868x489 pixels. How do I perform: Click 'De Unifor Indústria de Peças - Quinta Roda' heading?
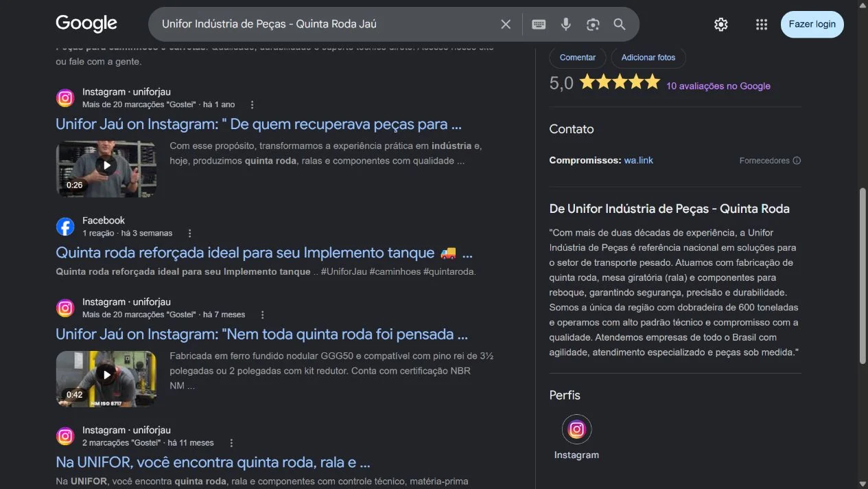tap(670, 209)
